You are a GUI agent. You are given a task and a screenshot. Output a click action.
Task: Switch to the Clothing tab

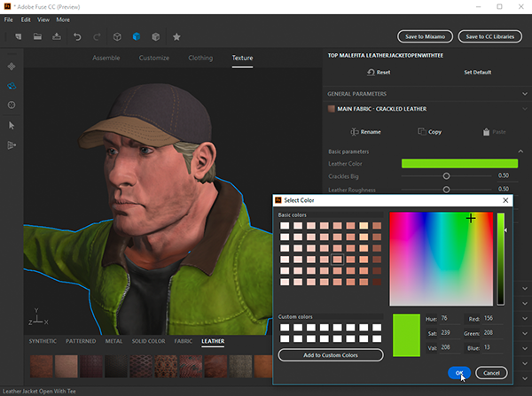200,58
